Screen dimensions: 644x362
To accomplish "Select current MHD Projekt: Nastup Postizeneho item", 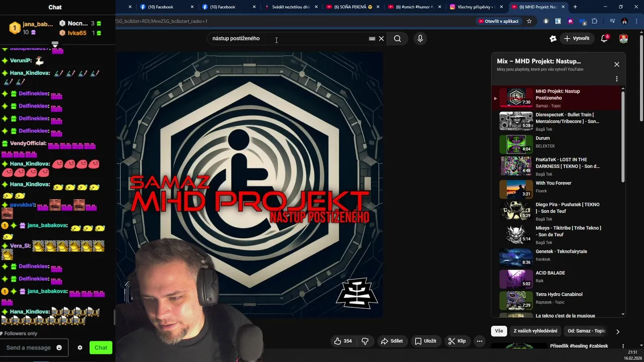I will 556,98.
